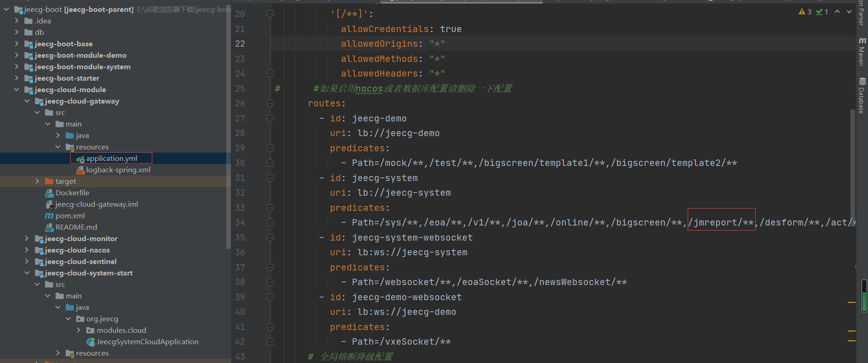The image size is (868, 363).
Task: Collapse jeecg-cloud-module node
Action: click(17, 89)
